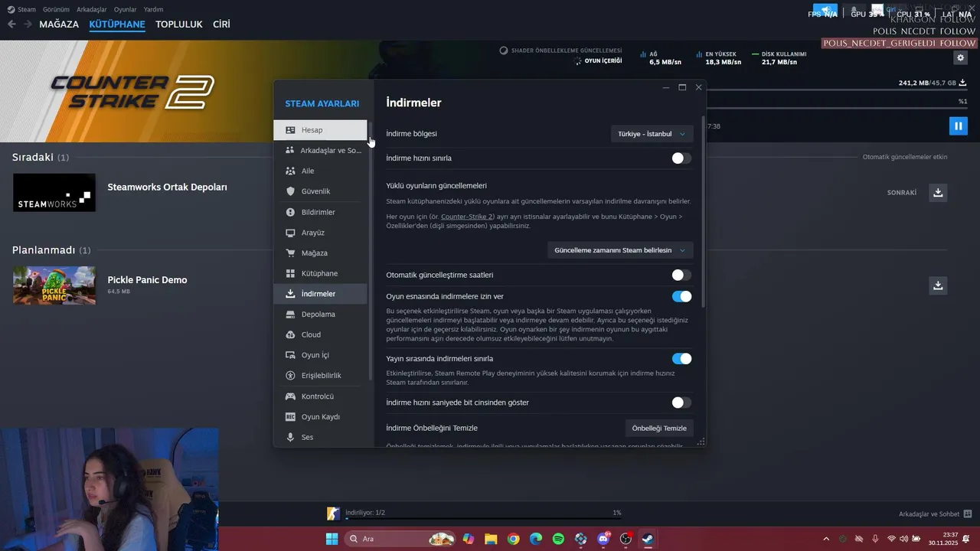Disable Oyun esnasında indirmelere izin ver
Image resolution: width=980 pixels, height=551 pixels.
[681, 296]
